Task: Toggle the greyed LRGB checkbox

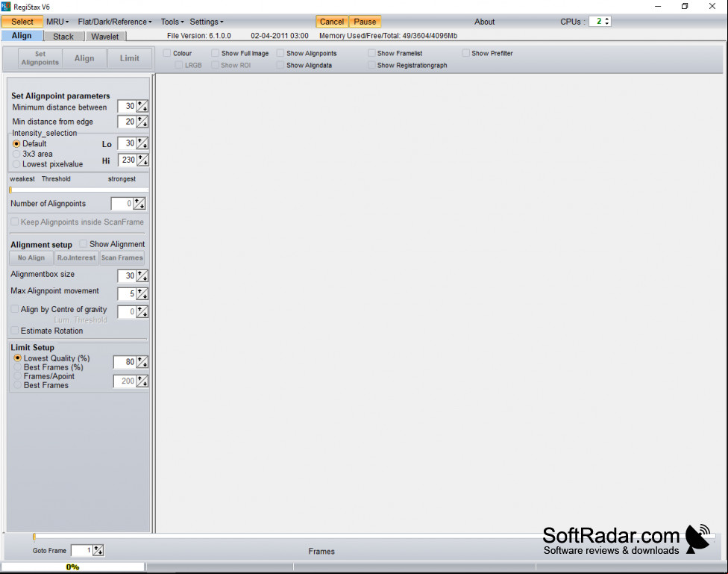Action: (179, 65)
